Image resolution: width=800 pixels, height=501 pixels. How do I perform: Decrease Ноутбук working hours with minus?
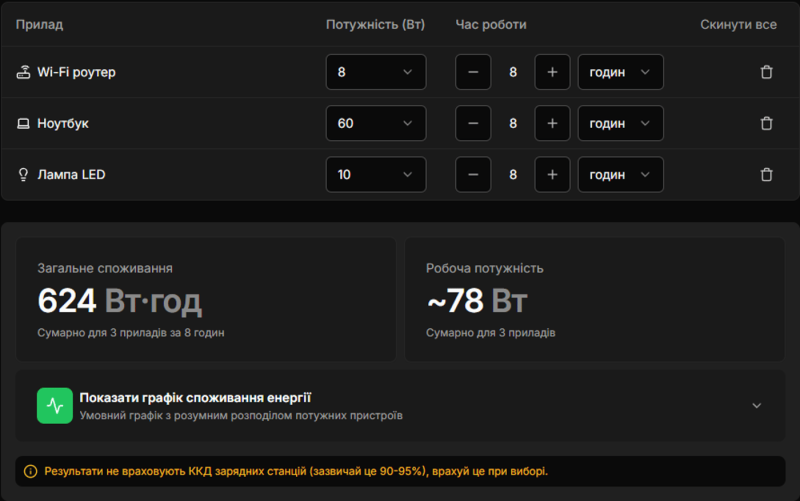coord(473,123)
